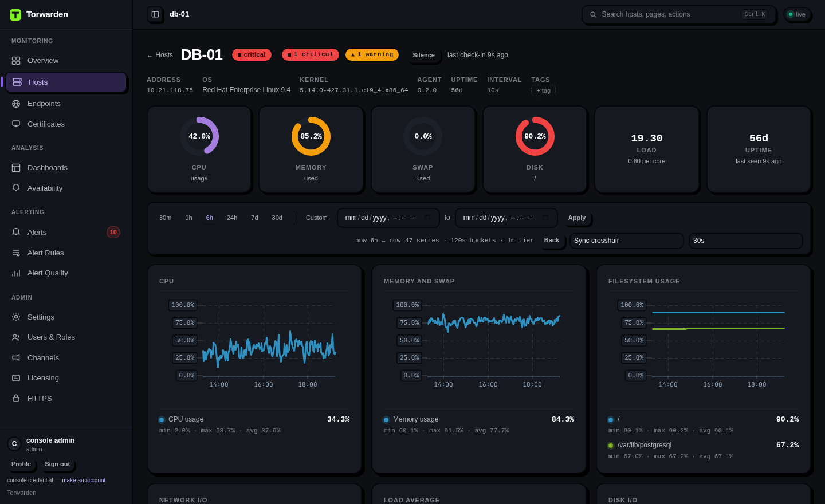This screenshot has width=825, height=504.
Task: Click the Memory 85.2% donut gauge
Action: [x=311, y=136]
